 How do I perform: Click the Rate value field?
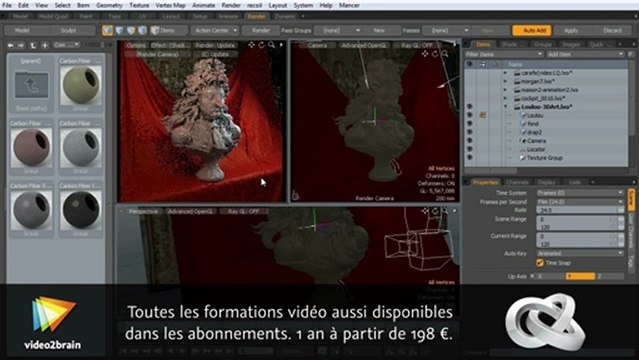coord(580,210)
